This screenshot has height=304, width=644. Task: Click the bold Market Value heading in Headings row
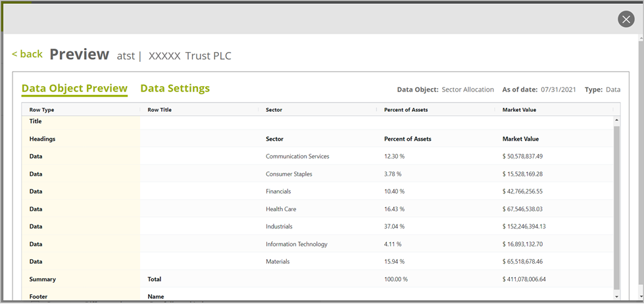pos(520,139)
